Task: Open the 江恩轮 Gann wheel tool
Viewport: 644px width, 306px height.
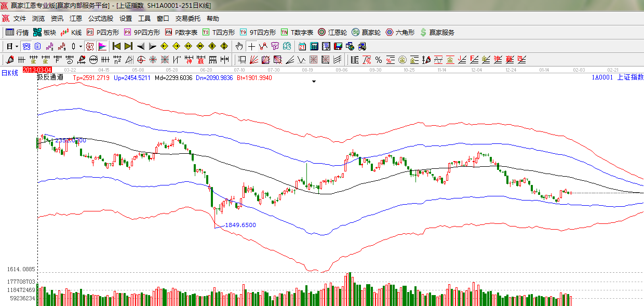Action: pos(332,32)
